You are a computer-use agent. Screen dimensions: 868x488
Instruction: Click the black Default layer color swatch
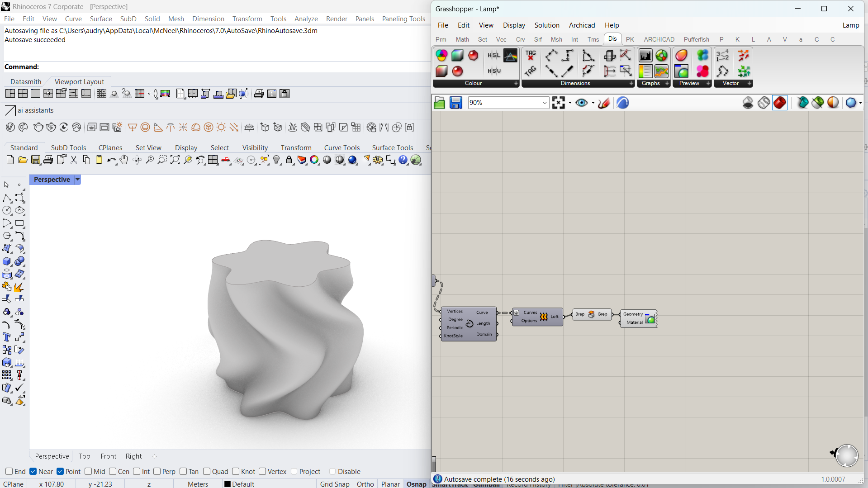point(228,484)
